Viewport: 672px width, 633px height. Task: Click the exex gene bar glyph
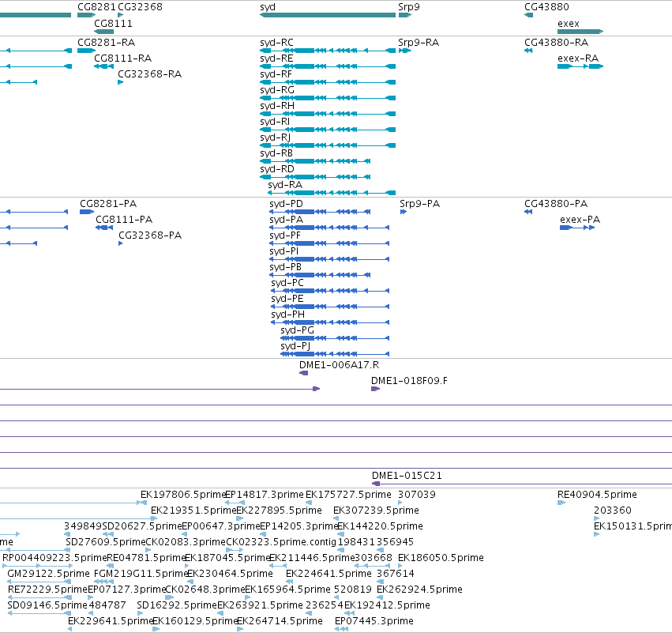pyautogui.click(x=580, y=32)
